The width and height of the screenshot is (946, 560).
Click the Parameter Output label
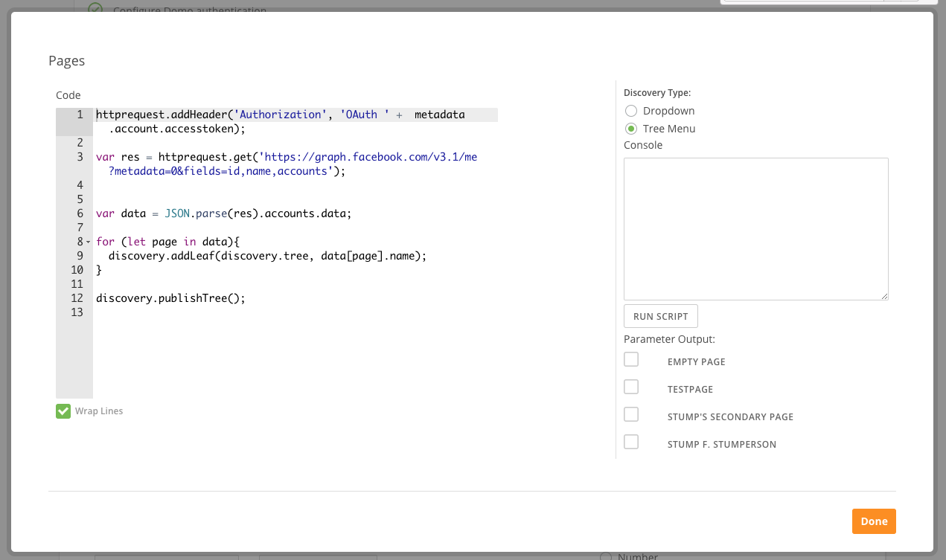pyautogui.click(x=669, y=339)
